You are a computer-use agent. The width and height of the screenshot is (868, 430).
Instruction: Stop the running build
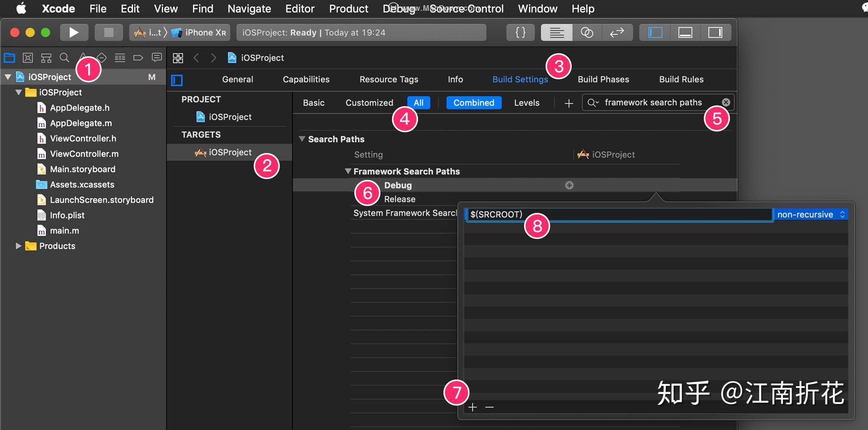coord(108,33)
